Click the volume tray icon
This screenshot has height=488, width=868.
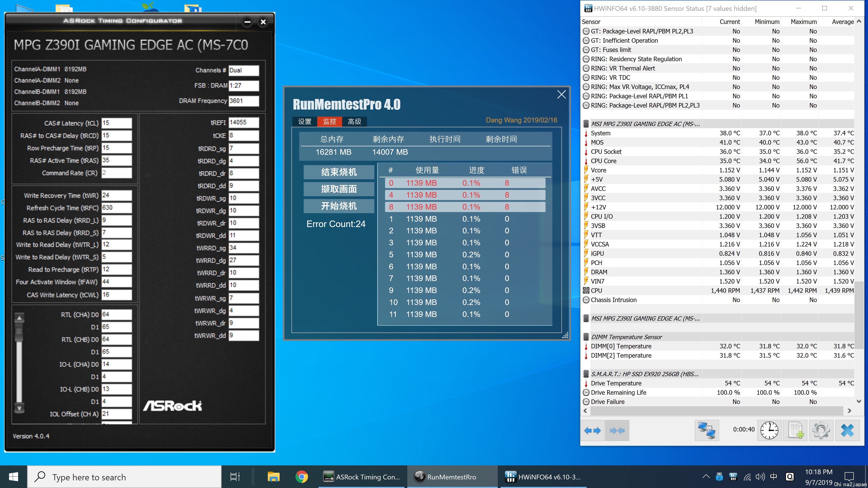click(x=760, y=476)
